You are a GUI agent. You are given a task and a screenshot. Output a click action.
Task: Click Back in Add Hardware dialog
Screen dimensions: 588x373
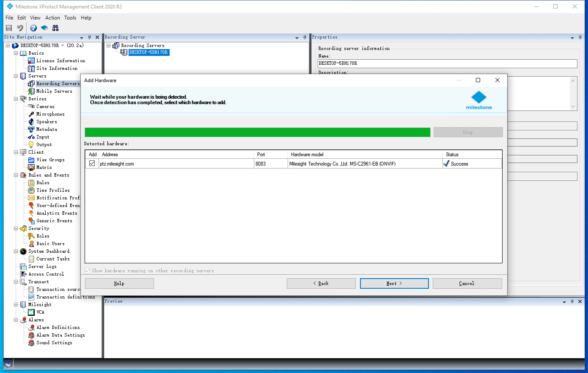coord(321,284)
